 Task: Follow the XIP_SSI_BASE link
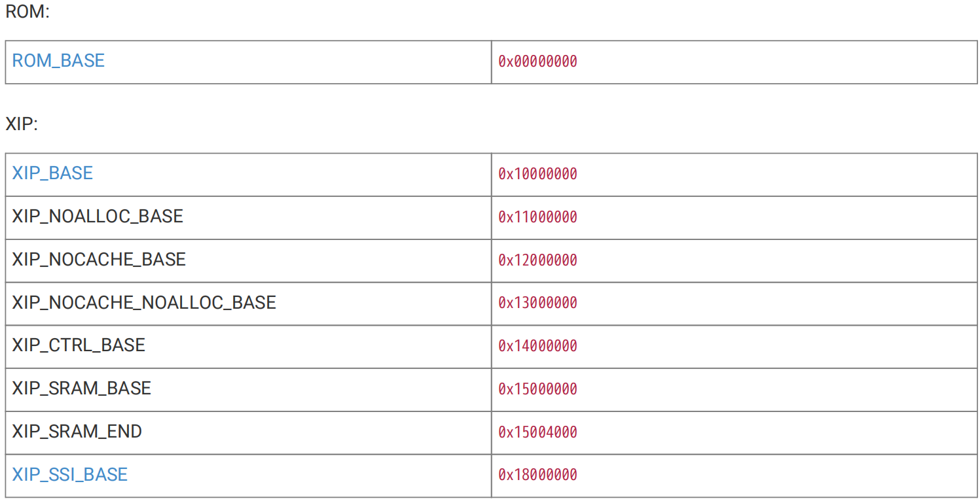click(70, 474)
